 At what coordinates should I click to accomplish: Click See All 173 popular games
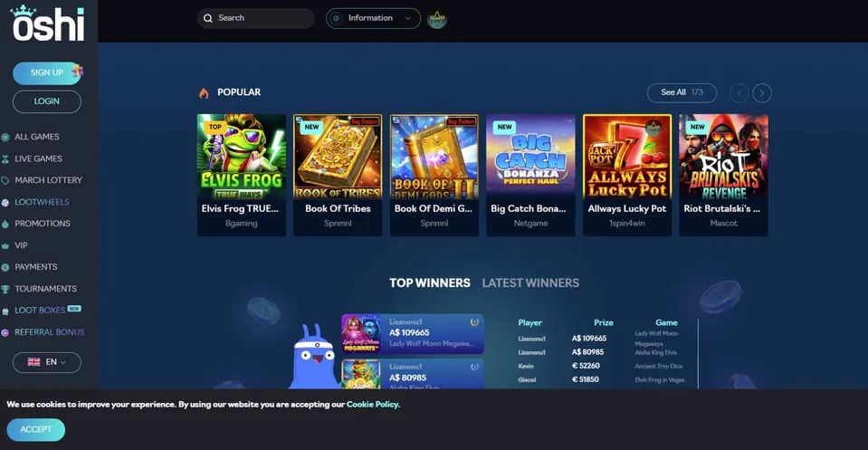point(682,92)
